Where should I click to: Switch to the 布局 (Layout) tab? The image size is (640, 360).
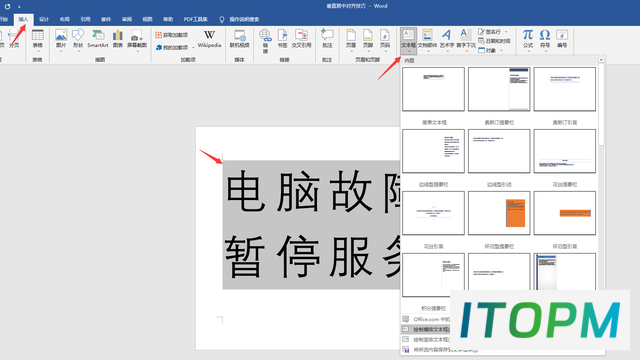click(64, 19)
